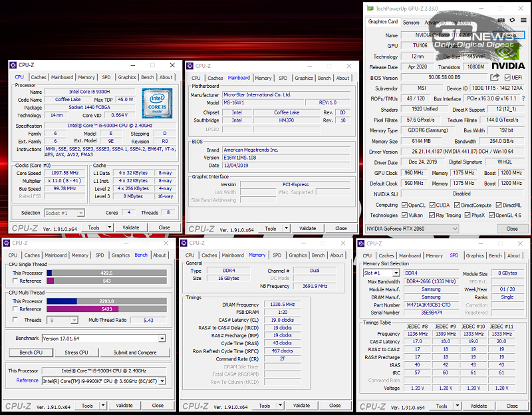Screen dimensions: 532x415
Task: Click the Model MS-16W1 field
Action: click(263, 102)
